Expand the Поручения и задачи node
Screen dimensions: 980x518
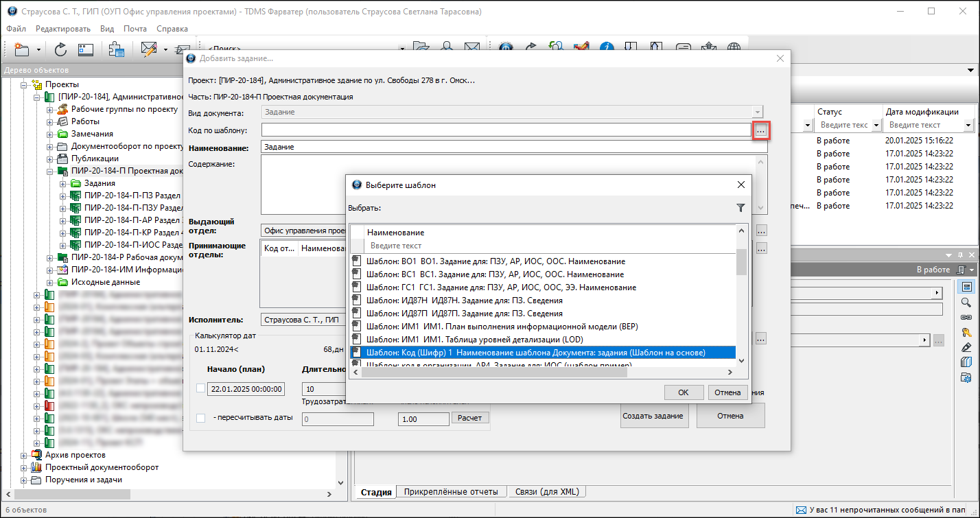[24, 480]
